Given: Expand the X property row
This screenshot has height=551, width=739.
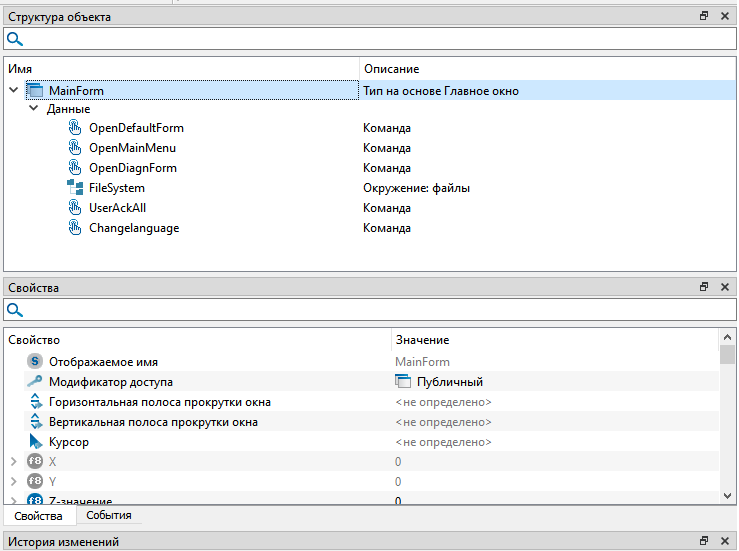Looking at the screenshot, I should pyautogui.click(x=13, y=462).
